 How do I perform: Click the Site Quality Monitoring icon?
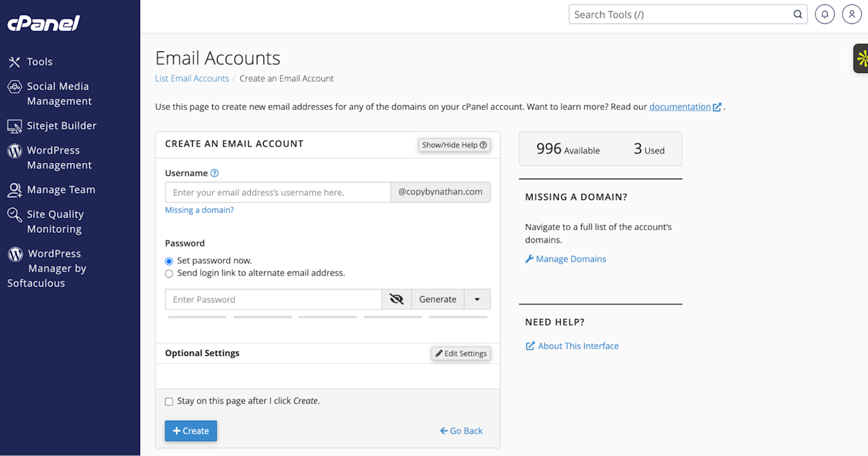[14, 214]
